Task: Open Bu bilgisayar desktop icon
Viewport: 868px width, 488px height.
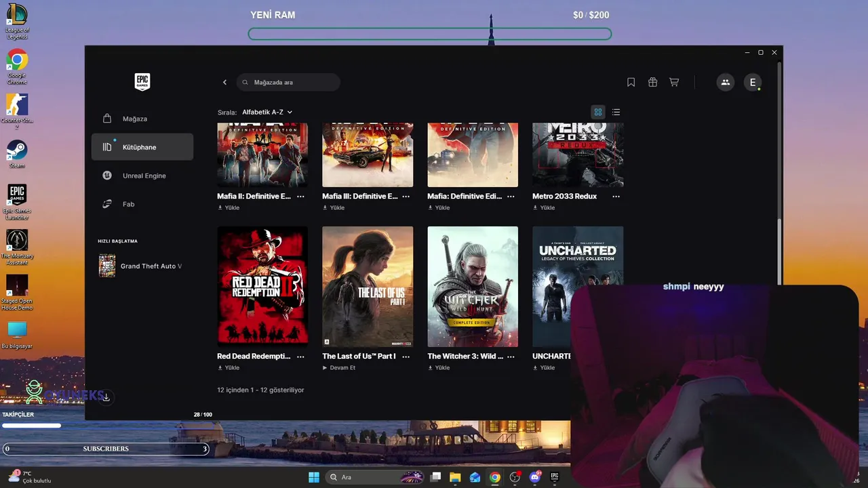Action: click(x=17, y=335)
